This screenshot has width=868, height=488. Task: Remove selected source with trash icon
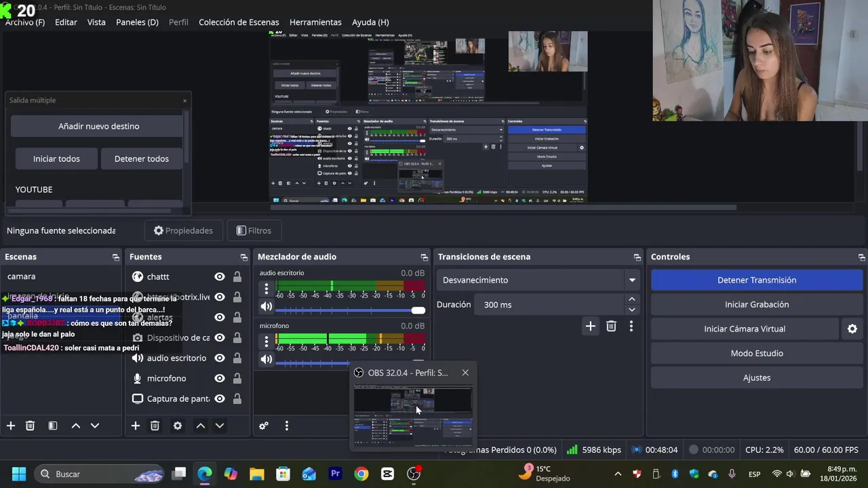(155, 426)
